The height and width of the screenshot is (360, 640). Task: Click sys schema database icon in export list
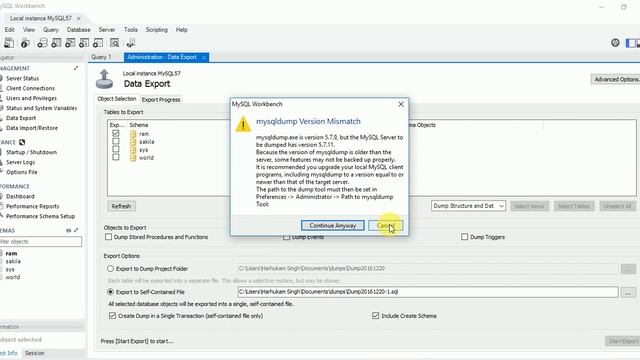[133, 150]
